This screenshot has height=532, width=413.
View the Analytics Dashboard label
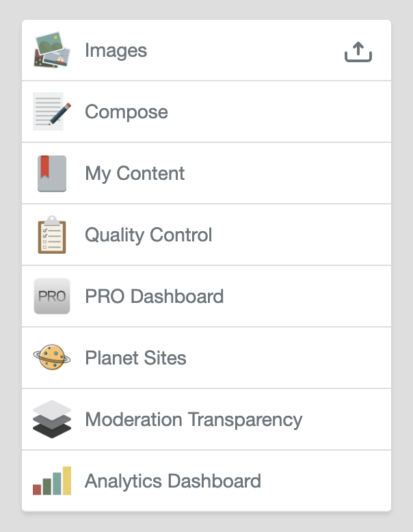[x=172, y=481]
